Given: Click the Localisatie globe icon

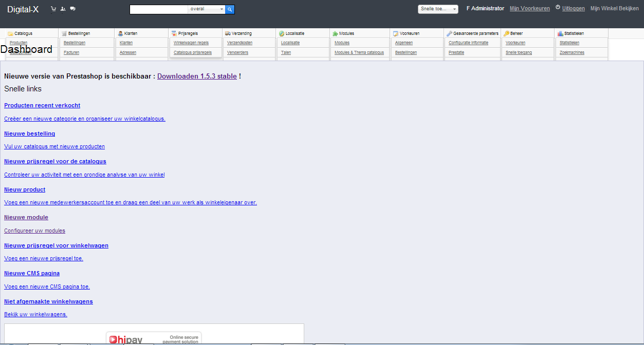Looking at the screenshot, I should (282, 33).
